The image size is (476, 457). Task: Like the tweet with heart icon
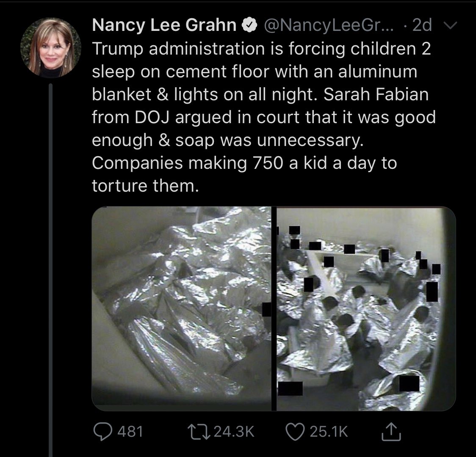pyautogui.click(x=295, y=432)
